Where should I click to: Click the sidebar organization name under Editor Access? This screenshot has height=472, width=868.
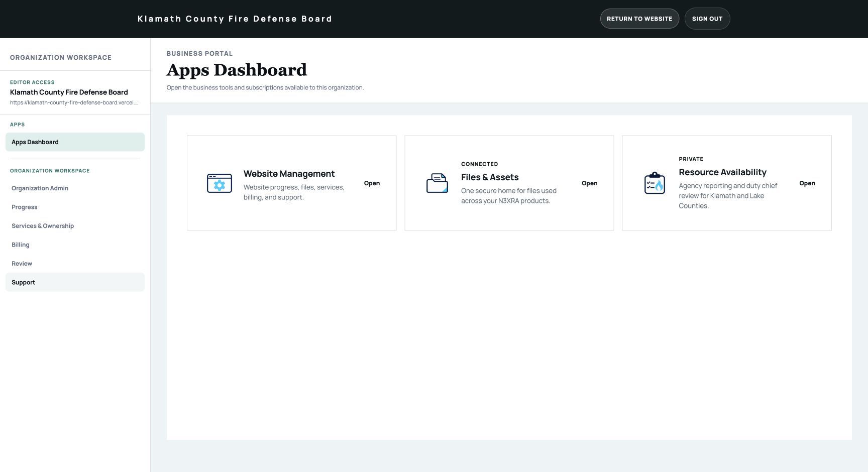(x=69, y=92)
